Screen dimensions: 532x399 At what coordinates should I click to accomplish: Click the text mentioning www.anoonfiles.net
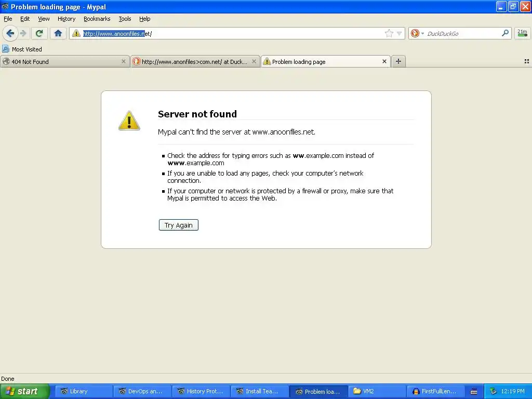(x=236, y=132)
